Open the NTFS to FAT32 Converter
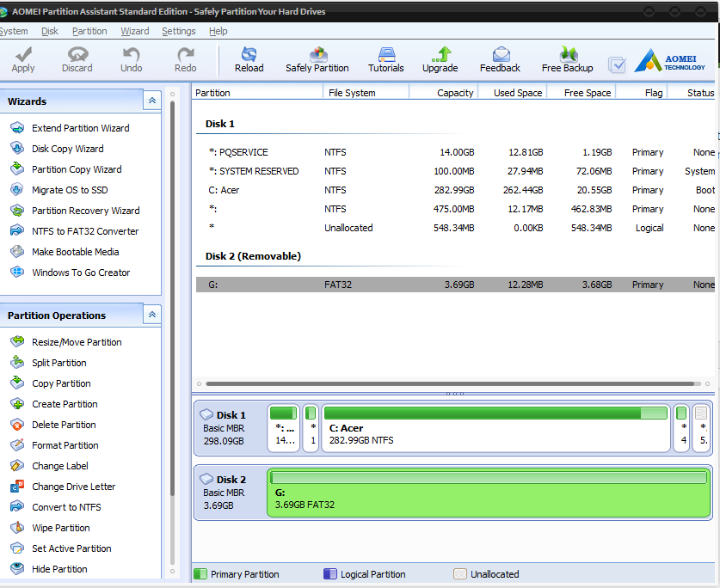720x588 pixels. 81,231
